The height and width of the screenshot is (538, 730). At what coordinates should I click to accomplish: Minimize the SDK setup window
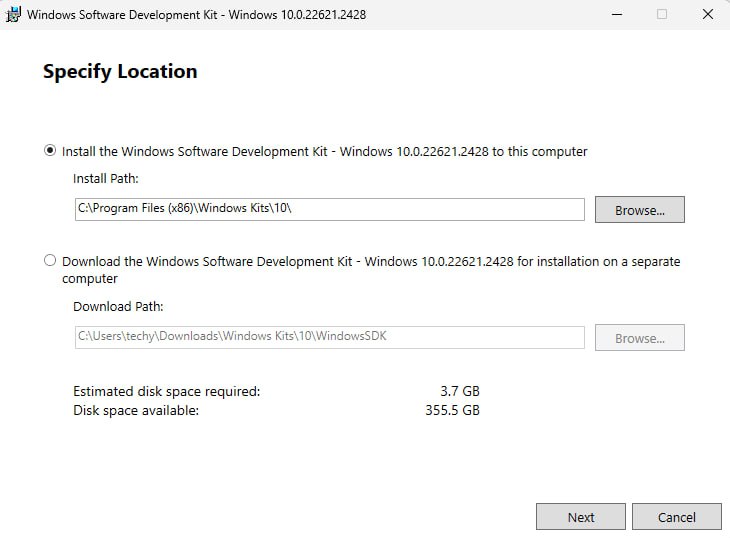616,15
